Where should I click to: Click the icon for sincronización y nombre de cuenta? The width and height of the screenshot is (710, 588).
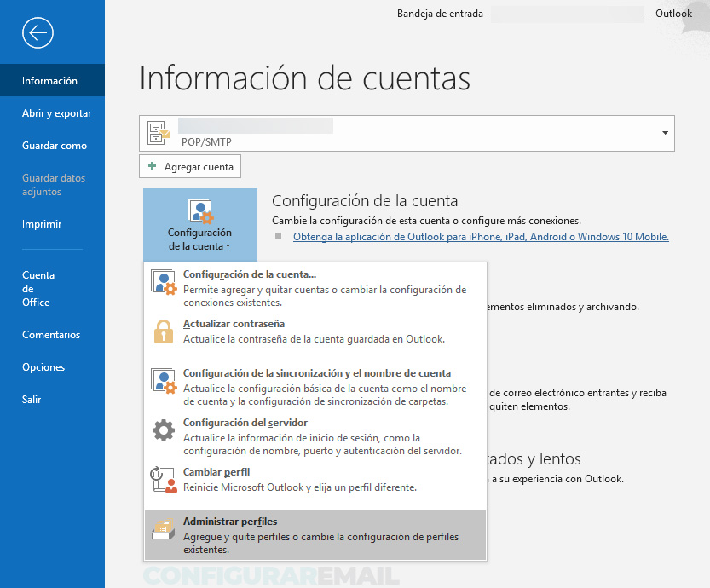pyautogui.click(x=164, y=381)
